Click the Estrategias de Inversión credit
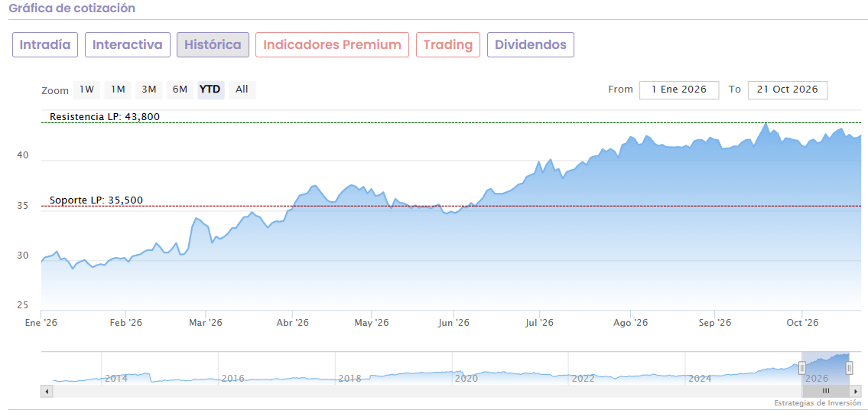The height and width of the screenshot is (420, 868). click(817, 403)
